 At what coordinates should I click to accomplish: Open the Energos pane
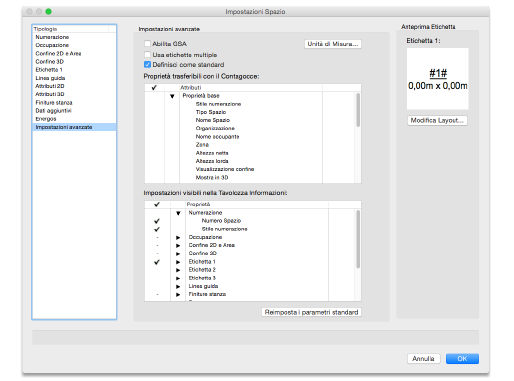click(74, 119)
